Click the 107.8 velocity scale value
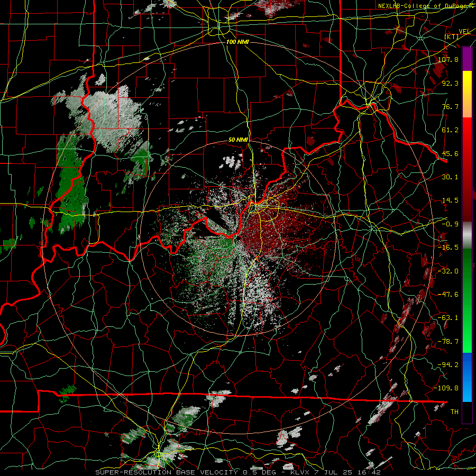This screenshot has height=476, width=476. click(x=448, y=59)
